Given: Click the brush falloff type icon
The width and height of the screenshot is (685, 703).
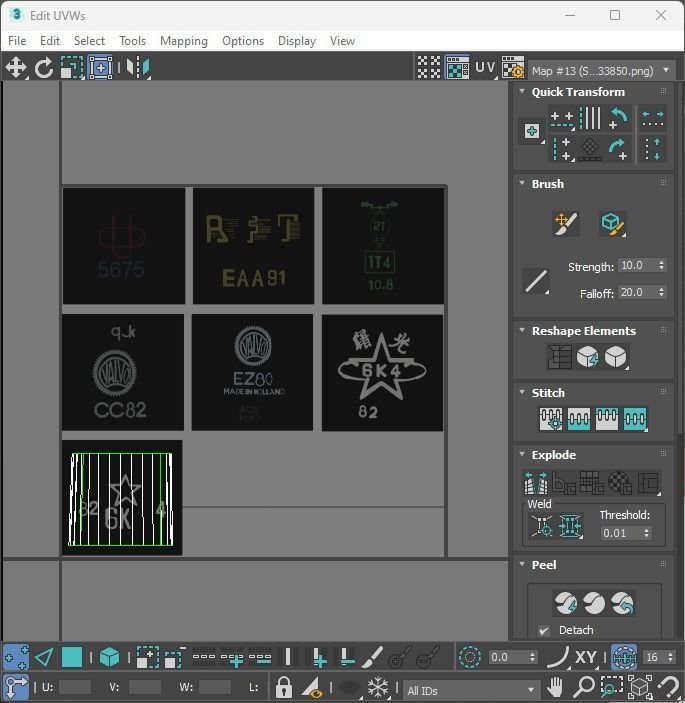Looking at the screenshot, I should tap(536, 281).
